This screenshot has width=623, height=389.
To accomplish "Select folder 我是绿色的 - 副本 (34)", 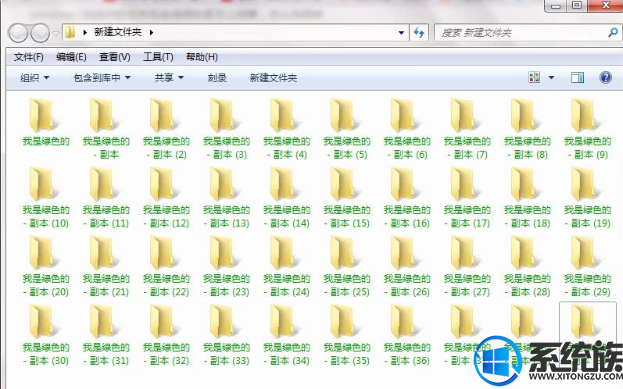I will (286, 335).
